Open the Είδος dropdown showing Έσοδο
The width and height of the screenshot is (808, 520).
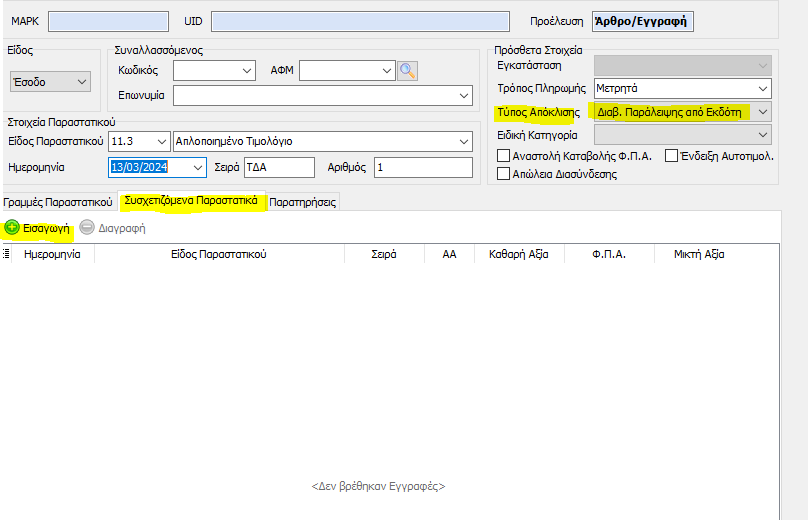point(81,81)
